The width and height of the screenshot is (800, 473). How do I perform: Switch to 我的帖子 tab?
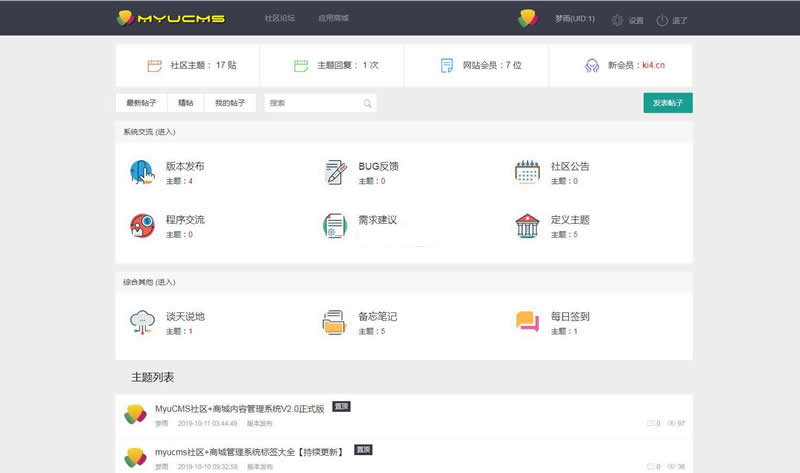pyautogui.click(x=230, y=103)
